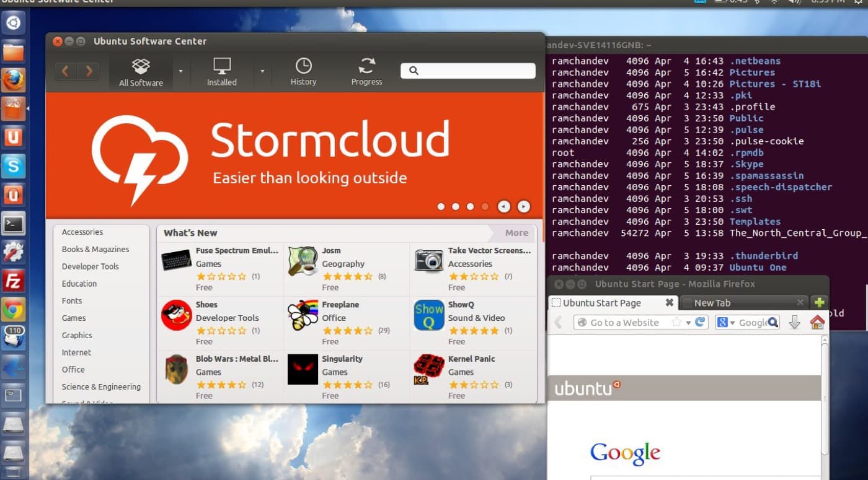This screenshot has height=480, width=868.
Task: Open the Installed software view
Action: click(x=221, y=72)
